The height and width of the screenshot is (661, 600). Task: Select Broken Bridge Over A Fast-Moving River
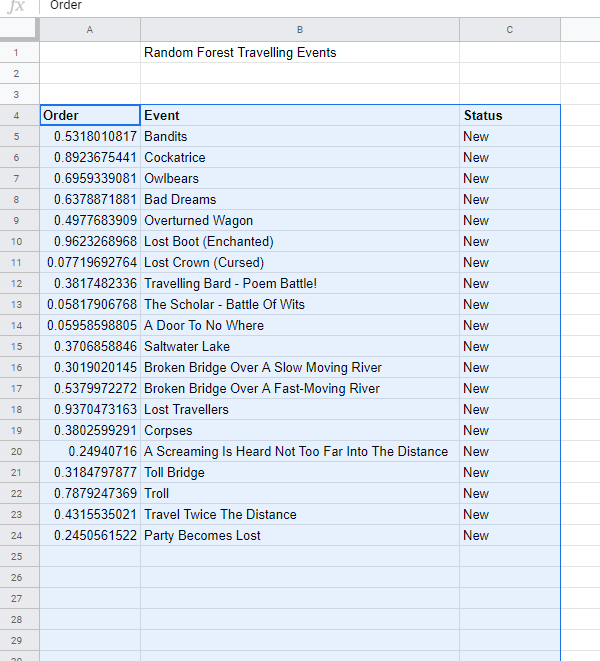(x=300, y=389)
